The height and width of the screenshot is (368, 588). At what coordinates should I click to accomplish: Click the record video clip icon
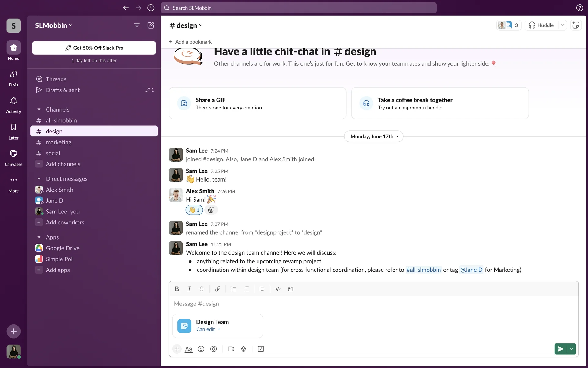click(231, 349)
